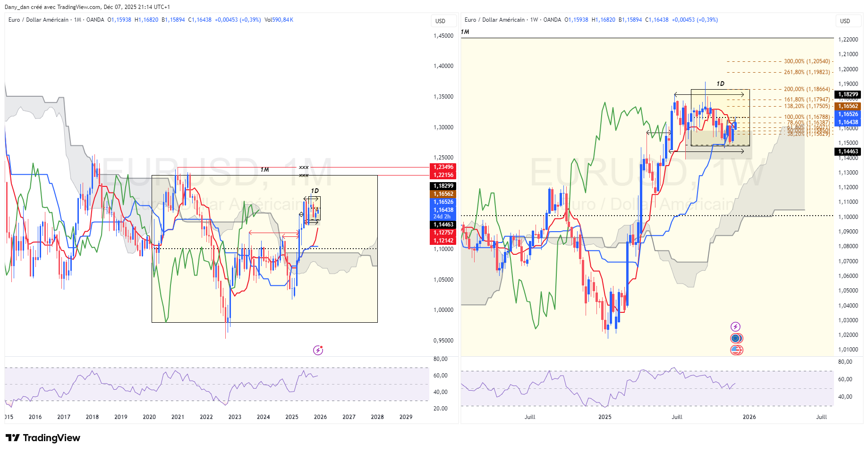Click the 2026 label on weekly chart time axis
This screenshot has height=452, width=868.
(x=749, y=417)
